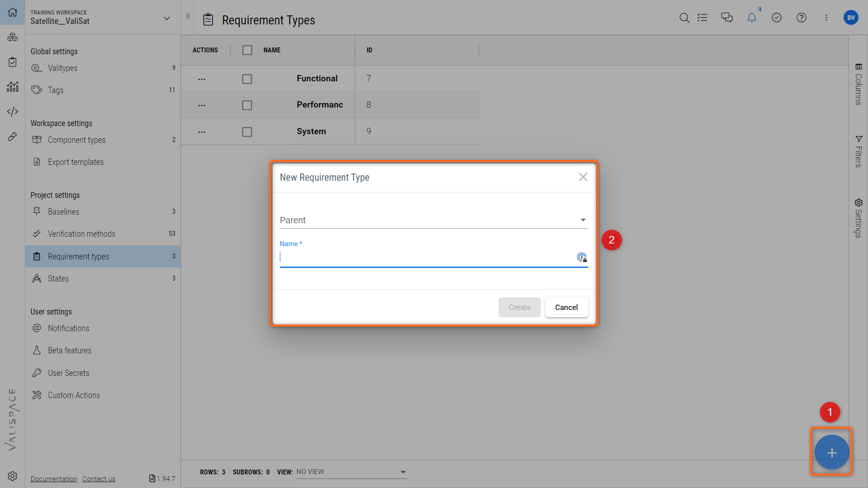Open Tags in Global settings
Image resolution: width=868 pixels, height=488 pixels.
click(x=103, y=90)
